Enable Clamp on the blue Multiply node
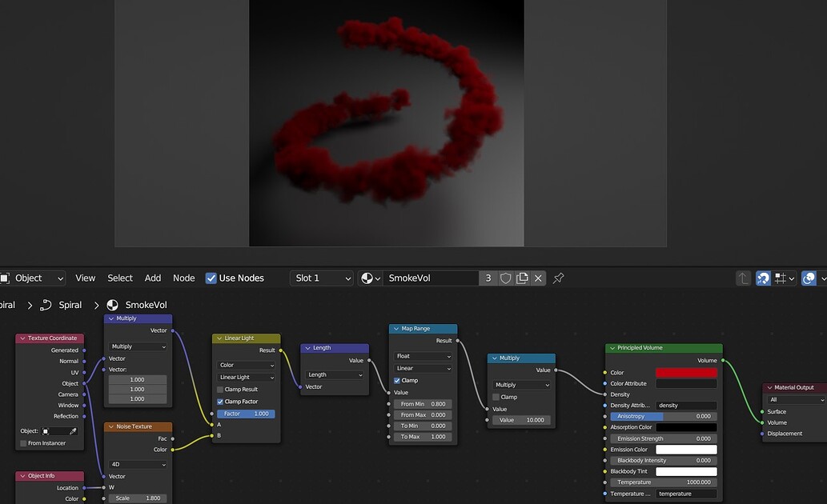The height and width of the screenshot is (504, 827). point(496,397)
